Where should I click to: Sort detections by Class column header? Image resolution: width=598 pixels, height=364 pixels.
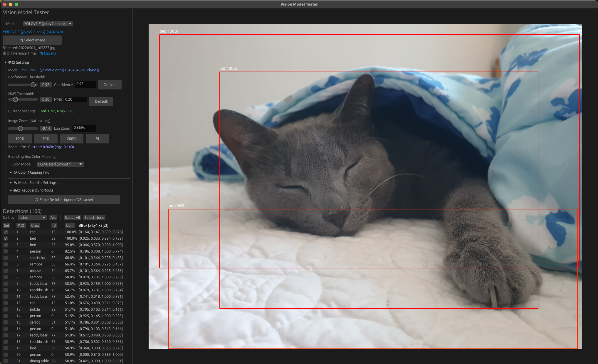pos(35,226)
